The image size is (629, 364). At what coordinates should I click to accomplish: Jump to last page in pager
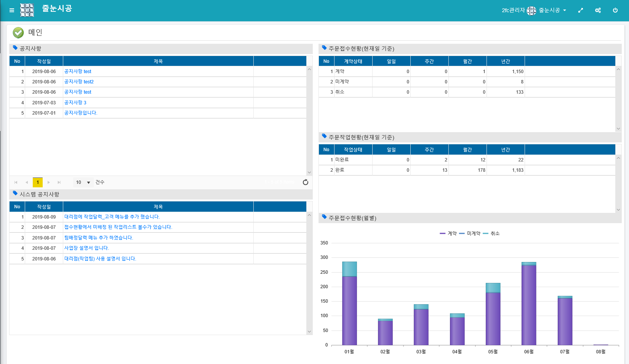point(59,182)
